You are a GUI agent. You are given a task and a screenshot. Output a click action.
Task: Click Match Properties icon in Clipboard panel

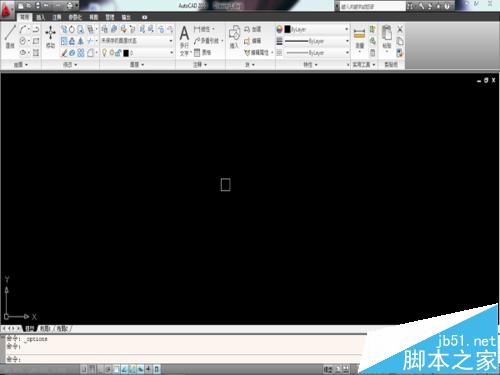[x=400, y=53]
